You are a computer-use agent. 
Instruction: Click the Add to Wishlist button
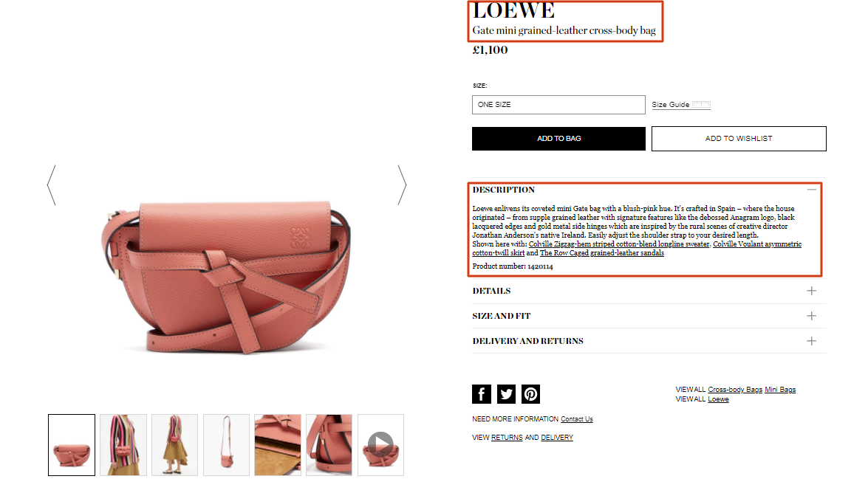tap(739, 138)
